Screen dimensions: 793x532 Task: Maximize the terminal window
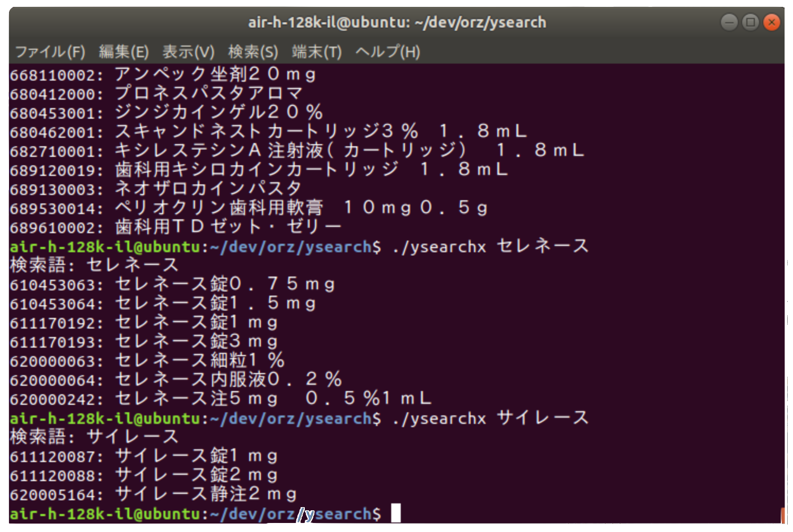750,22
